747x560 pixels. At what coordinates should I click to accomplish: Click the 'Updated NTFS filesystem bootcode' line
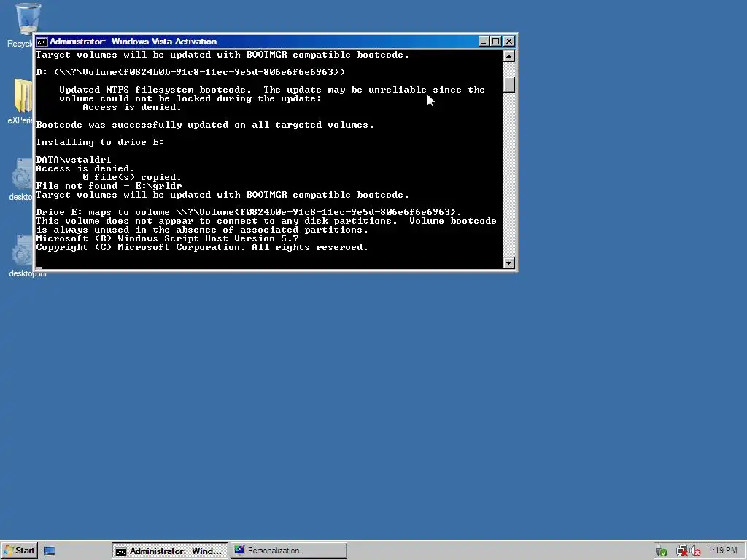pyautogui.click(x=271, y=90)
